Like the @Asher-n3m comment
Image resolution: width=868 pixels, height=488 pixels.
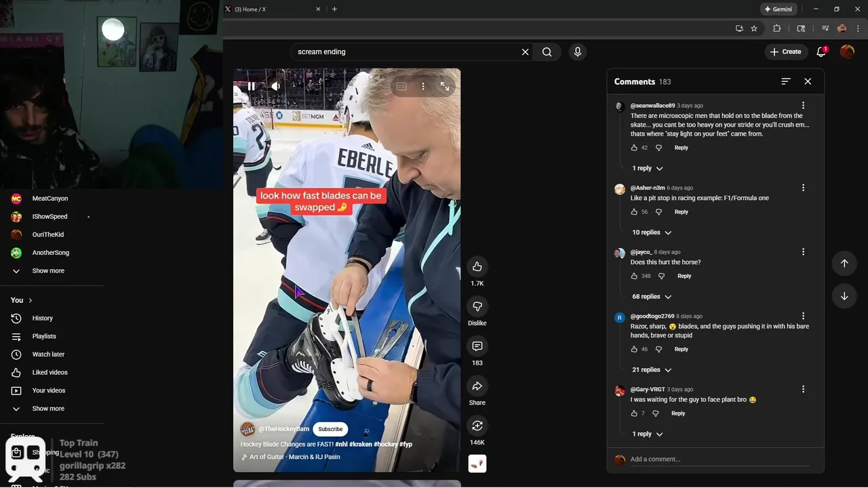click(634, 212)
